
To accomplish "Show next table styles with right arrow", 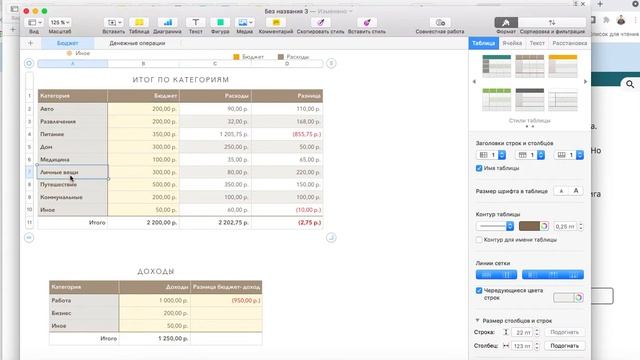I will click(585, 82).
